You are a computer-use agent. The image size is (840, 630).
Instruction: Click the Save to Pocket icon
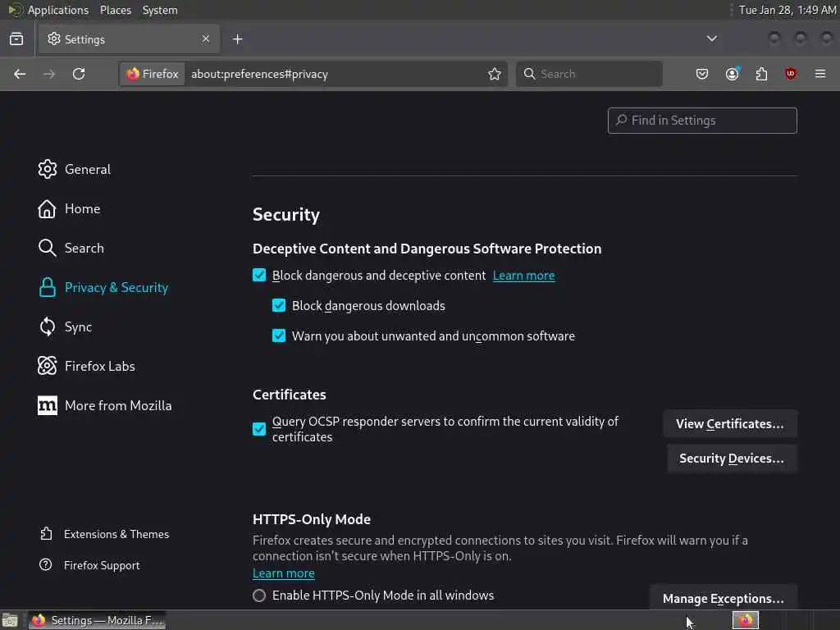[702, 74]
